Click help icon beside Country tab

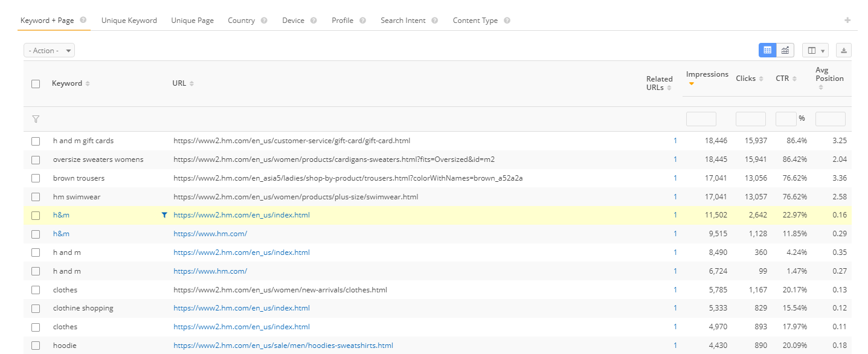(x=264, y=21)
